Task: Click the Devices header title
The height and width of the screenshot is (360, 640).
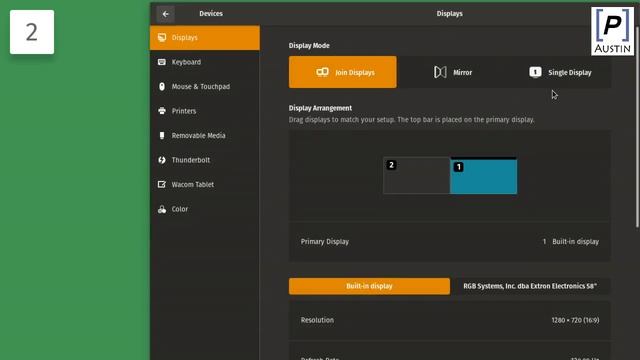Action: (211, 14)
